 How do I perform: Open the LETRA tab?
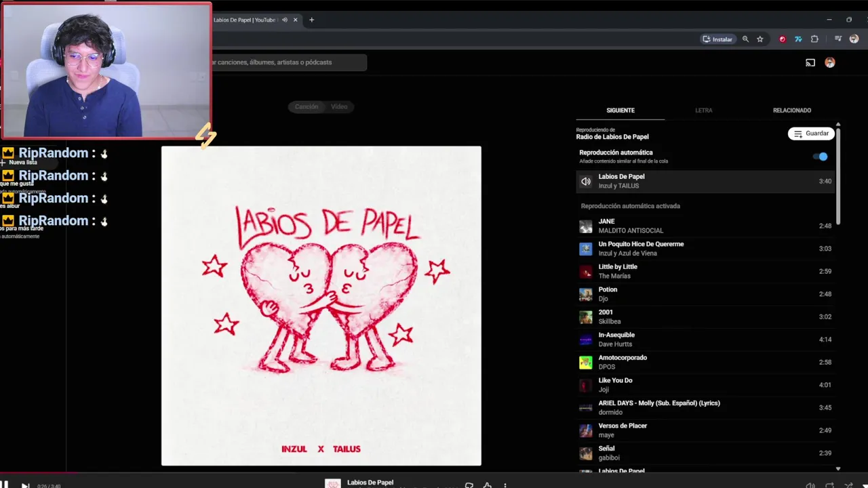(x=703, y=110)
